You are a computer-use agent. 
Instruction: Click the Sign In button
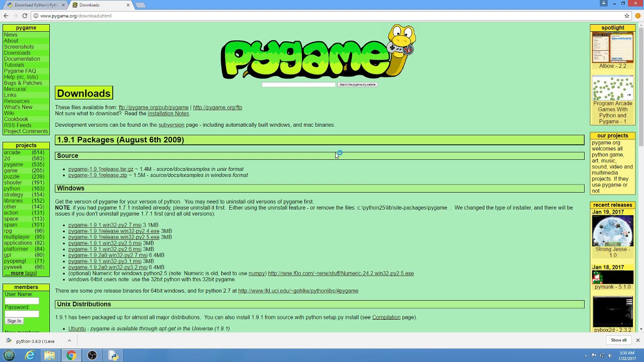[x=14, y=321]
